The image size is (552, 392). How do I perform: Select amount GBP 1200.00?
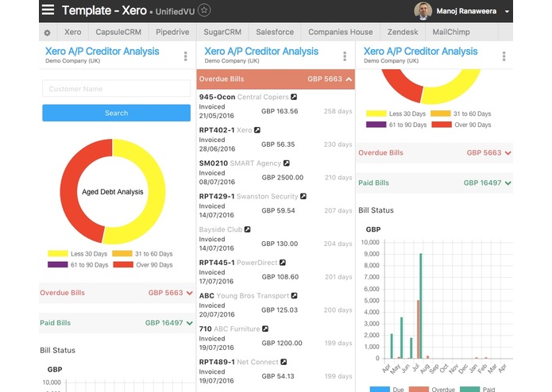282,343
